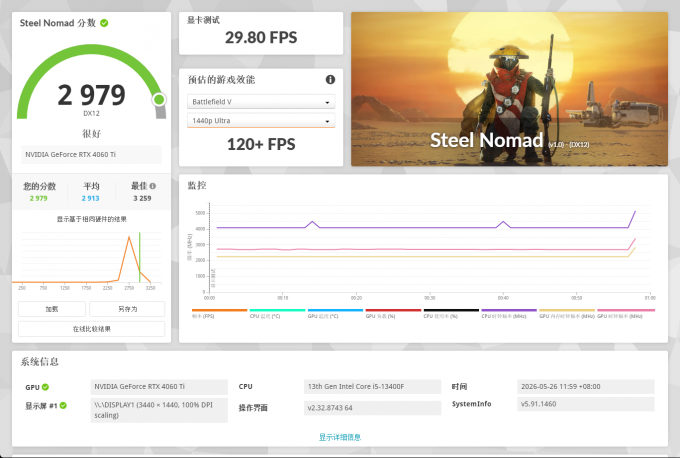Image resolution: width=680 pixels, height=458 pixels.
Task: Click the 平均 score value 2 913
Action: pos(90,198)
